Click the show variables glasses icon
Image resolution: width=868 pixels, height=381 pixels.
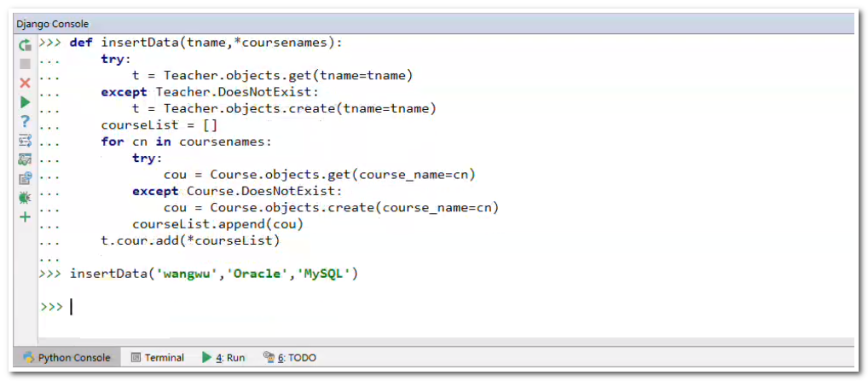(25, 159)
